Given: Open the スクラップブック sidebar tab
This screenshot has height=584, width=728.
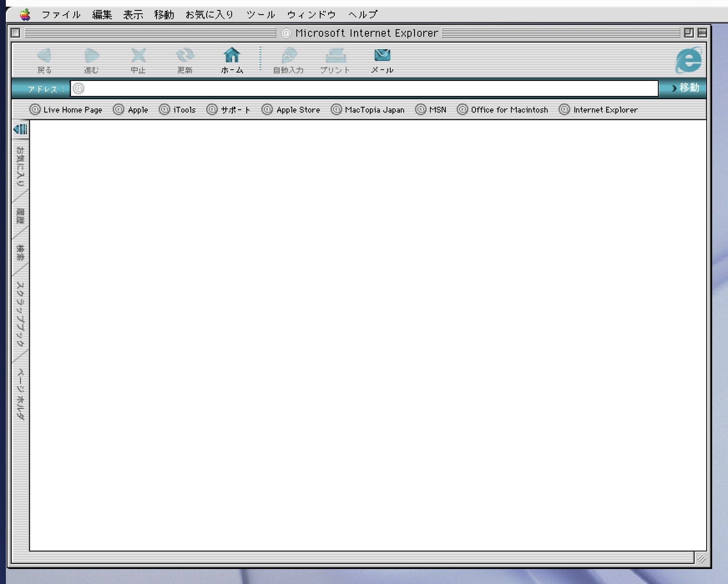Looking at the screenshot, I should coord(20,314).
